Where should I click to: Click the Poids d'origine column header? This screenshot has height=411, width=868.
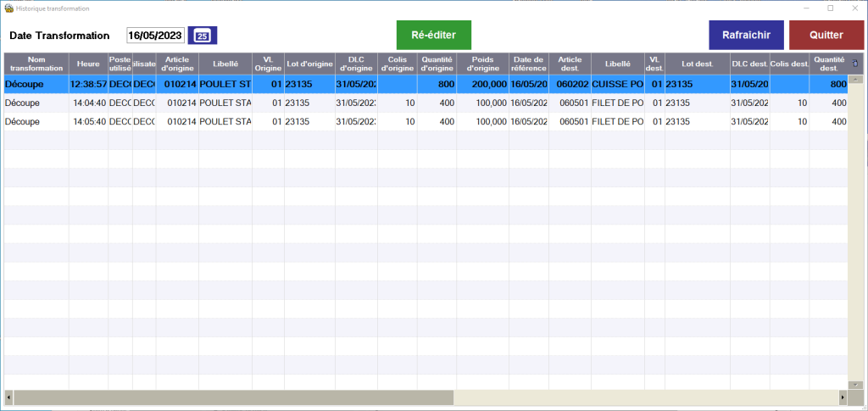coord(482,64)
